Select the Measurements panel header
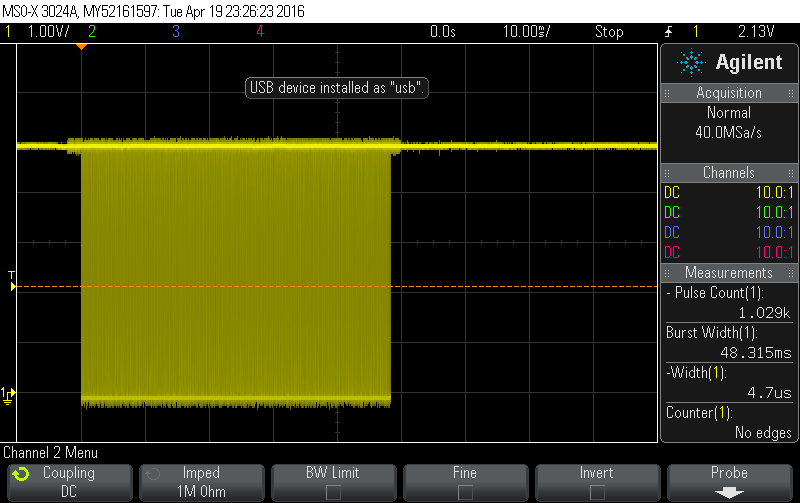 [729, 272]
